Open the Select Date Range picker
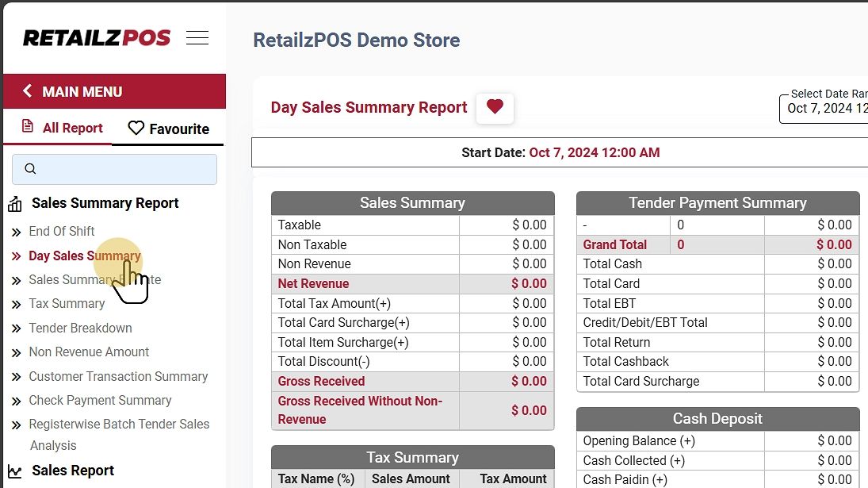 tap(824, 108)
